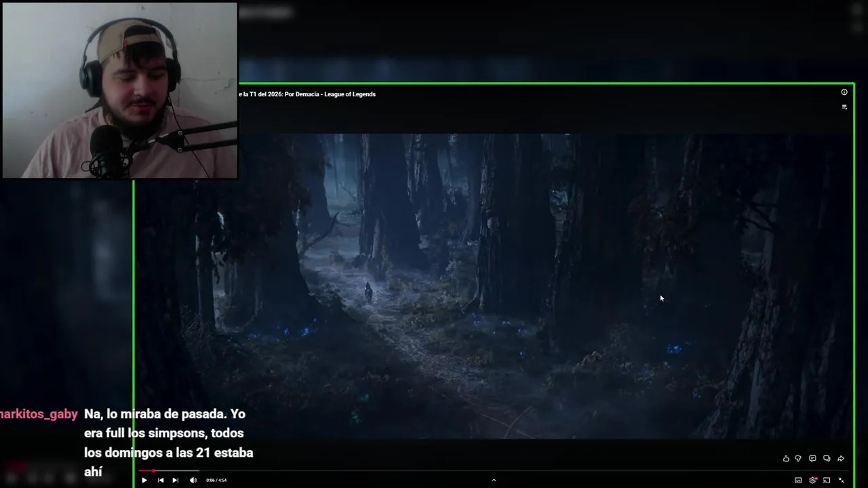This screenshot has width=868, height=488.
Task: Click the forest video frame
Action: (494, 285)
